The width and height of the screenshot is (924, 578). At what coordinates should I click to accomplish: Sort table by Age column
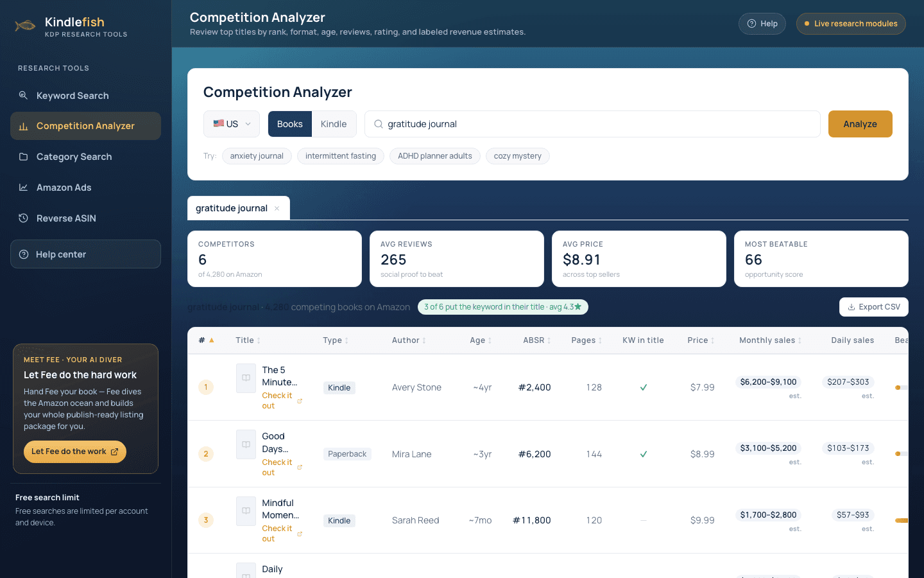(x=481, y=340)
